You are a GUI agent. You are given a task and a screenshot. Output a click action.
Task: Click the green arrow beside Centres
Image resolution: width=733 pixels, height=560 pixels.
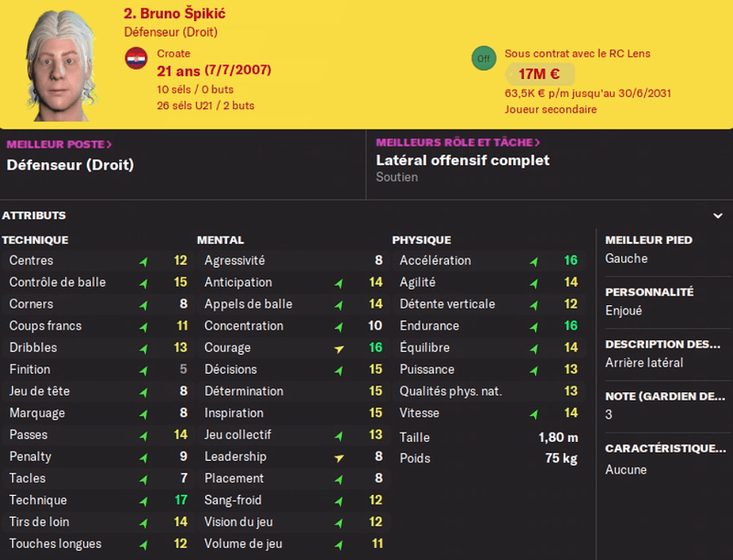pyautogui.click(x=144, y=261)
